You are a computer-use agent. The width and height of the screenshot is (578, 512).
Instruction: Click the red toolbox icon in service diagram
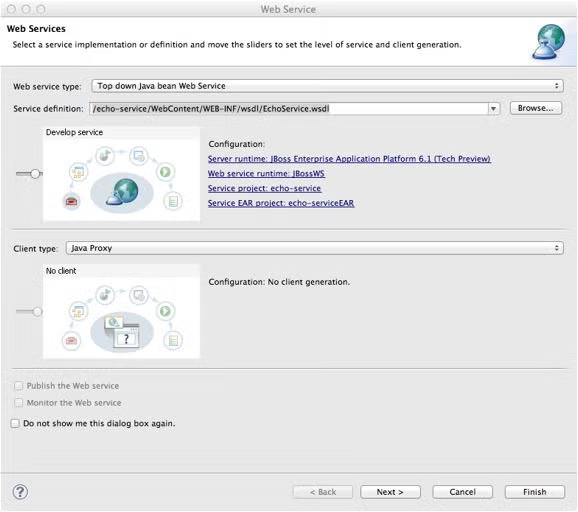pyautogui.click(x=72, y=201)
